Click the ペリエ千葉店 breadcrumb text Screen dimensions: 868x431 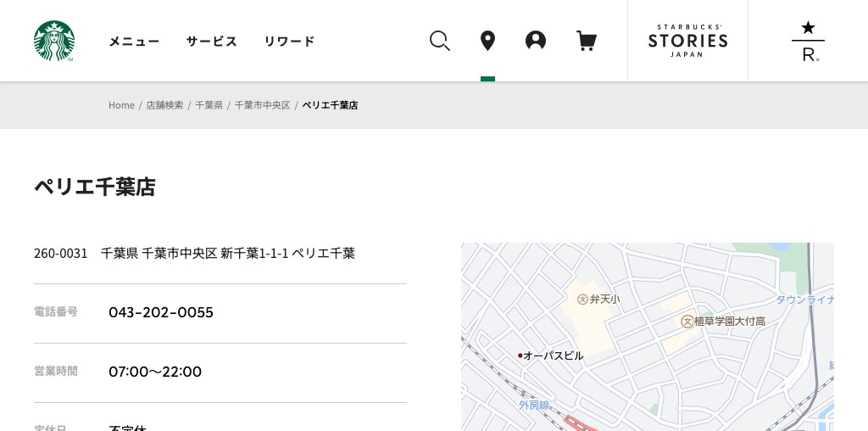pyautogui.click(x=330, y=105)
